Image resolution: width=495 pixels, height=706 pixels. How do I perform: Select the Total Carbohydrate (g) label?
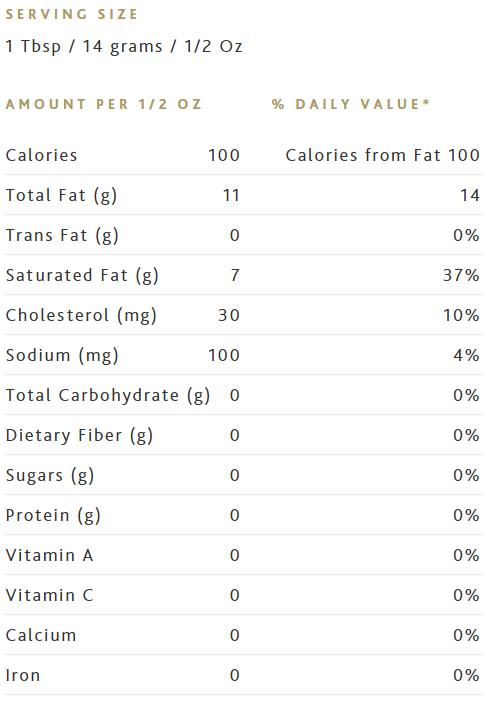click(108, 396)
